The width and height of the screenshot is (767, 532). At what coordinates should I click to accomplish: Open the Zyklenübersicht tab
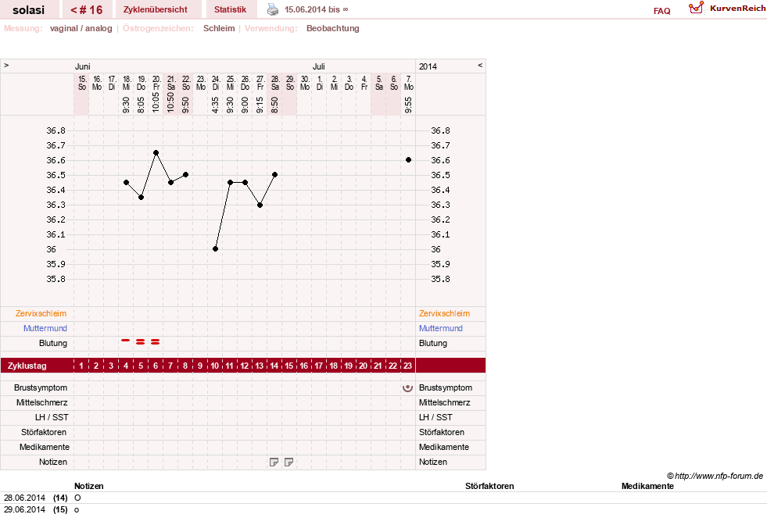click(155, 10)
